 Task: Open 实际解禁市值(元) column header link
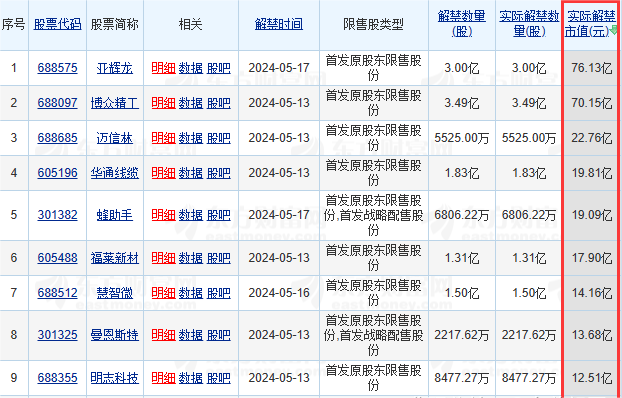587,23
